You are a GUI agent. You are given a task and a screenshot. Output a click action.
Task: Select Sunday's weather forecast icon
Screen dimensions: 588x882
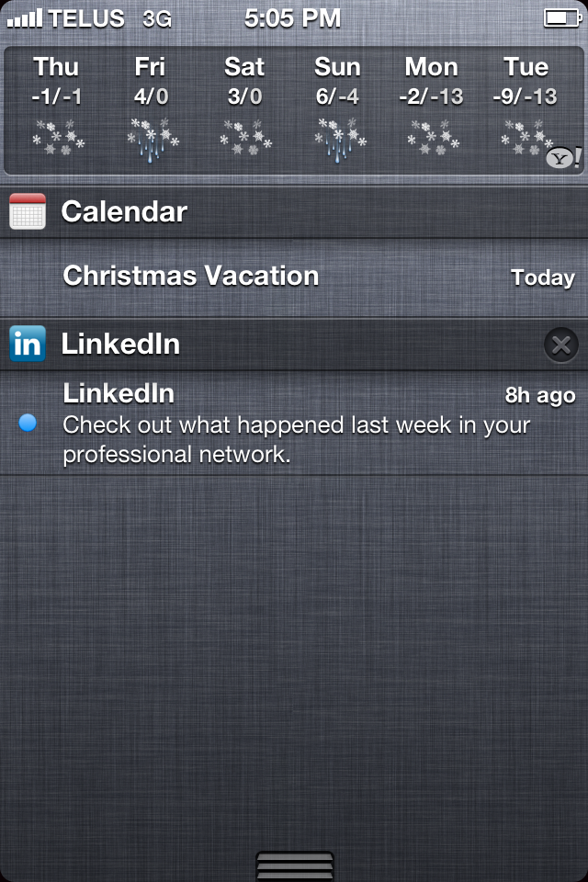point(338,140)
